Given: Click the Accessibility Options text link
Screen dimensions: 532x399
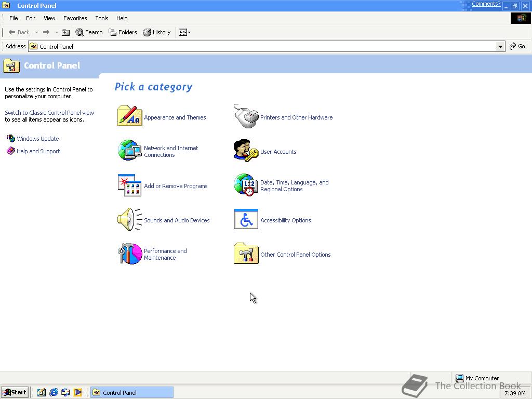Looking at the screenshot, I should (285, 220).
